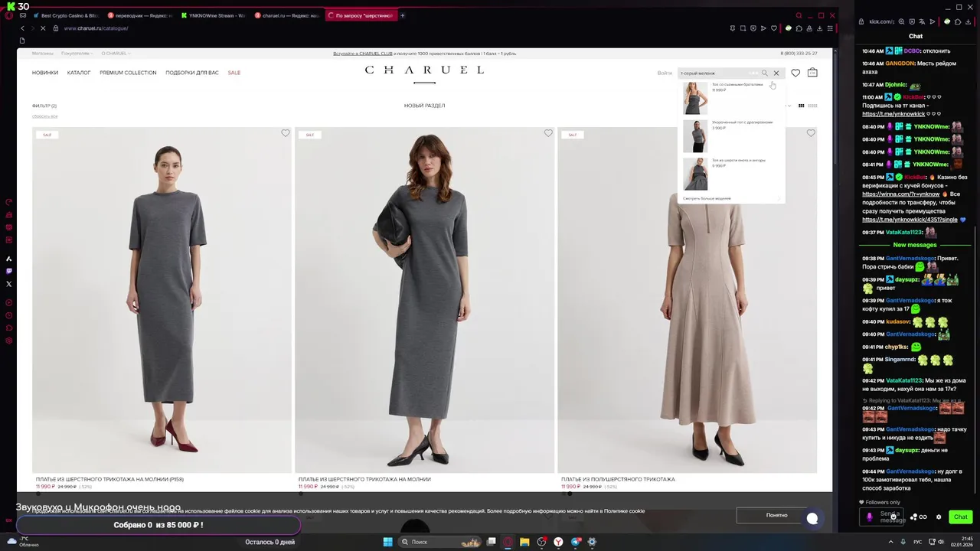Click 'Смотреть больше моделей' in search dropdown
Image resolution: width=980 pixels, height=551 pixels.
point(707,198)
